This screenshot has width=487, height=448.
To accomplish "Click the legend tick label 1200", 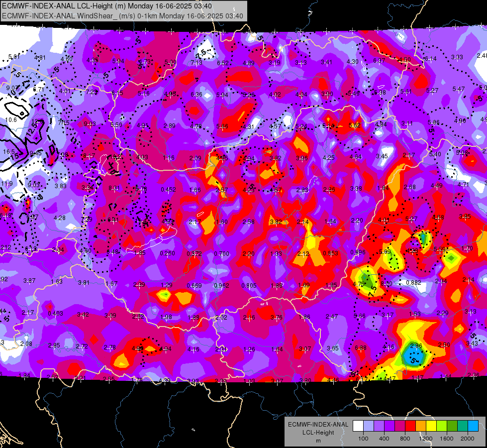I will pyautogui.click(x=426, y=439).
